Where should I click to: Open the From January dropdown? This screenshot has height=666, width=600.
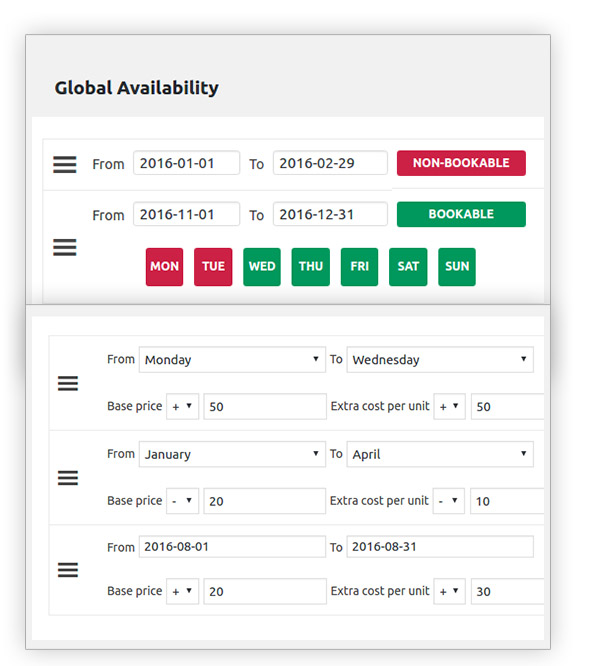(x=232, y=454)
